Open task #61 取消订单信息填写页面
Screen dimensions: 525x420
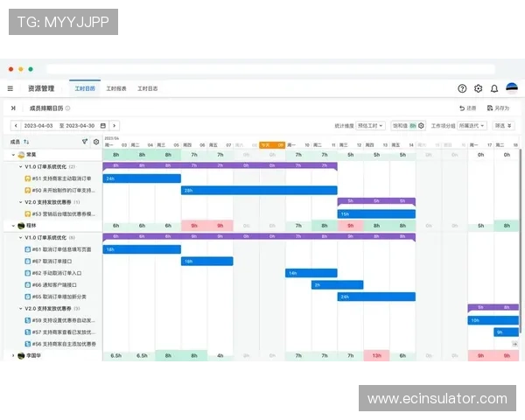(61, 249)
